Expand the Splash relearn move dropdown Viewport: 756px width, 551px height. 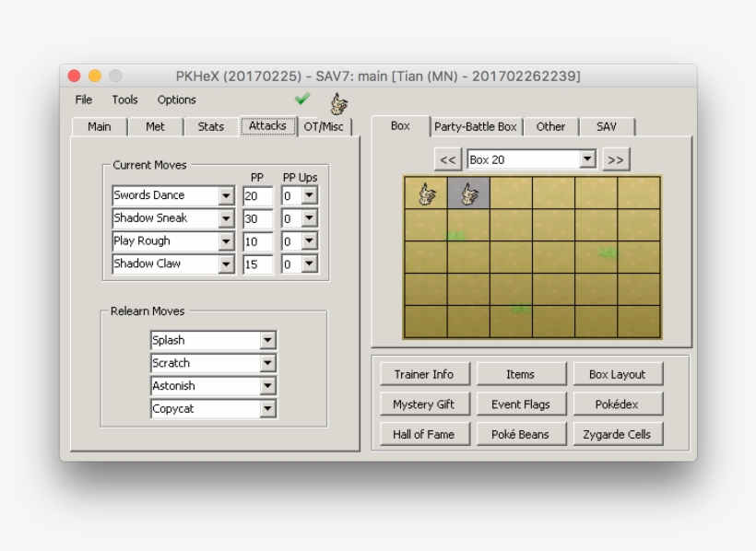coord(267,340)
